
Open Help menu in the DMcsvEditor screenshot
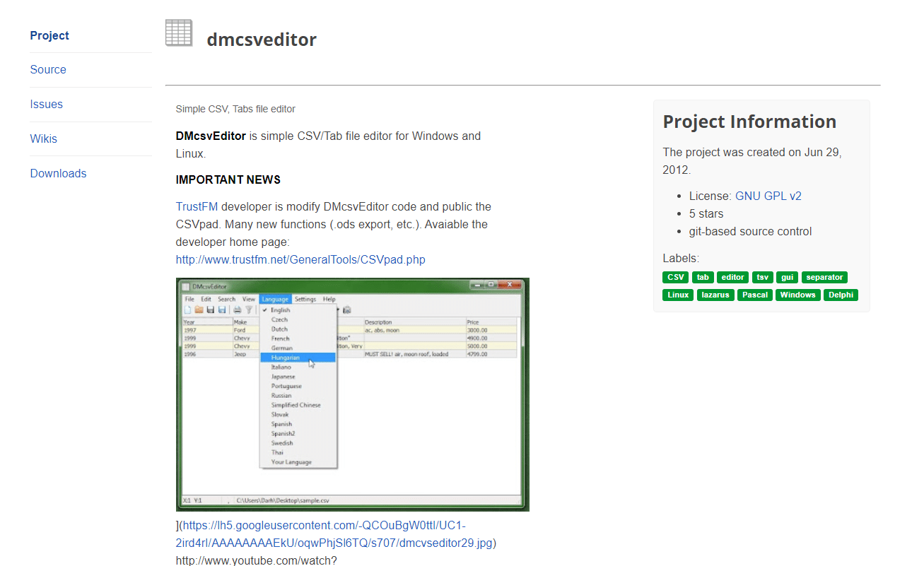[329, 299]
